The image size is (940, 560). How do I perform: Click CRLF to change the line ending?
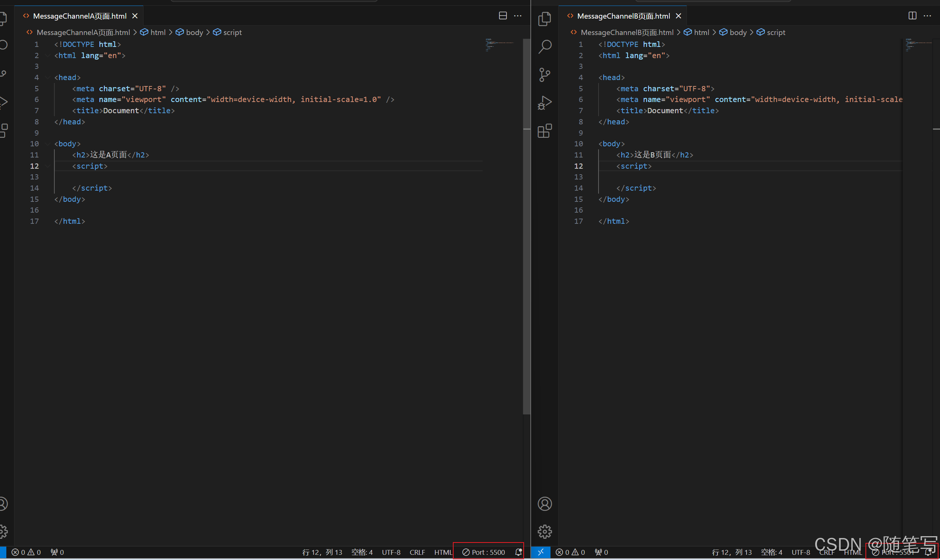click(417, 552)
